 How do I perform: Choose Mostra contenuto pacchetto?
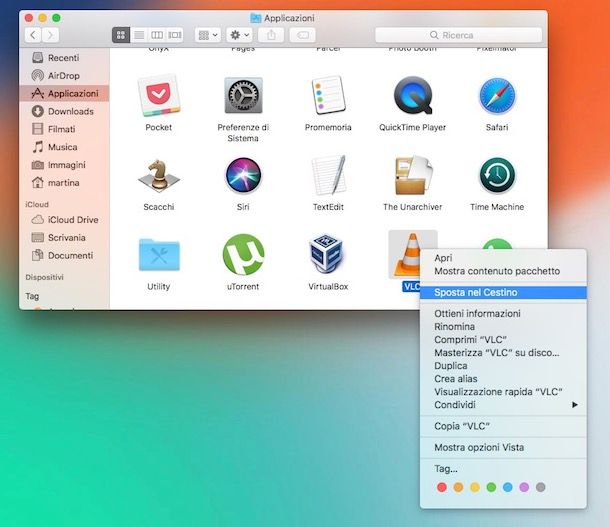click(x=503, y=271)
